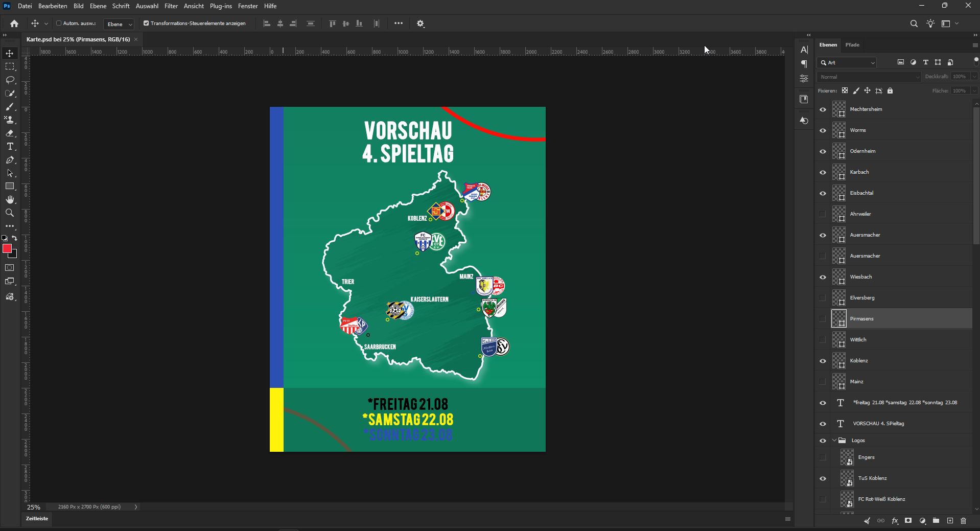The height and width of the screenshot is (531, 980).
Task: Open the Ebene auto-select dropdown
Action: pyautogui.click(x=119, y=24)
